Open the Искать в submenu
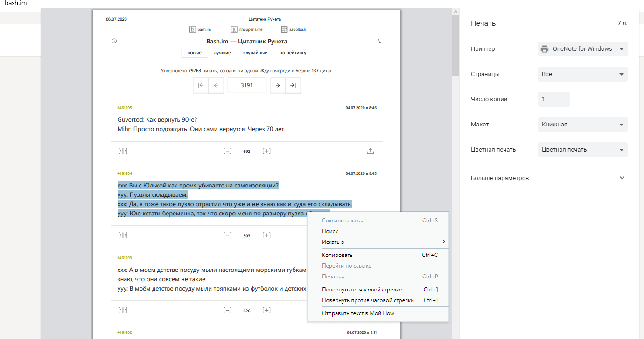The image size is (644, 339). pos(333,242)
